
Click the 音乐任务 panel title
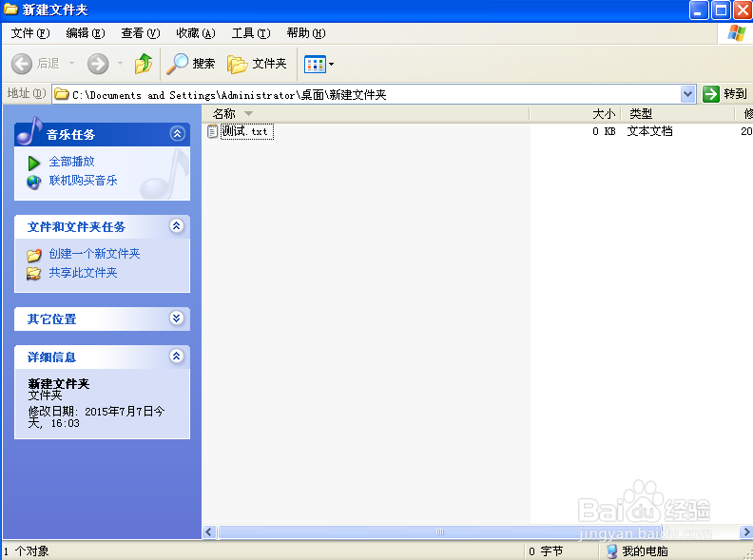(70, 134)
